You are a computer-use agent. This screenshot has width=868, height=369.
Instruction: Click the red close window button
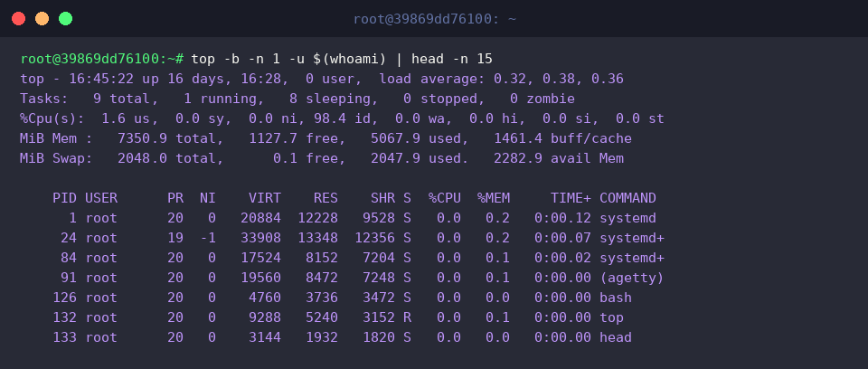(18, 19)
